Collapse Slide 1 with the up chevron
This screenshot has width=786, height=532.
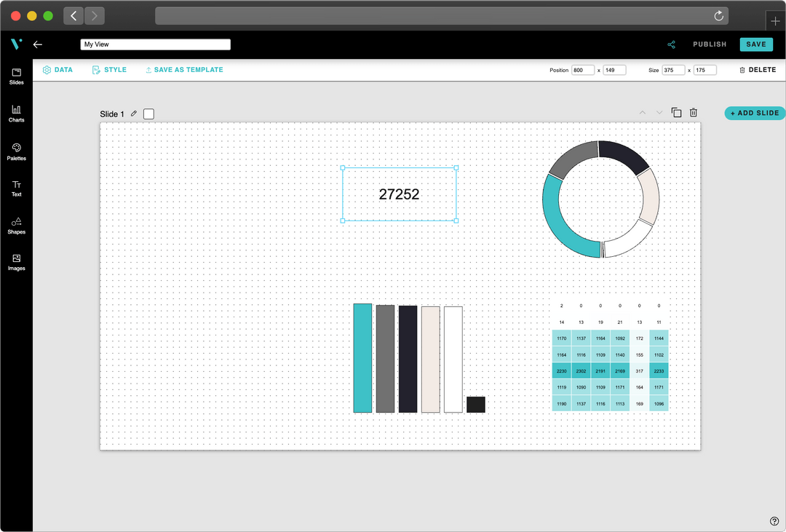point(642,112)
